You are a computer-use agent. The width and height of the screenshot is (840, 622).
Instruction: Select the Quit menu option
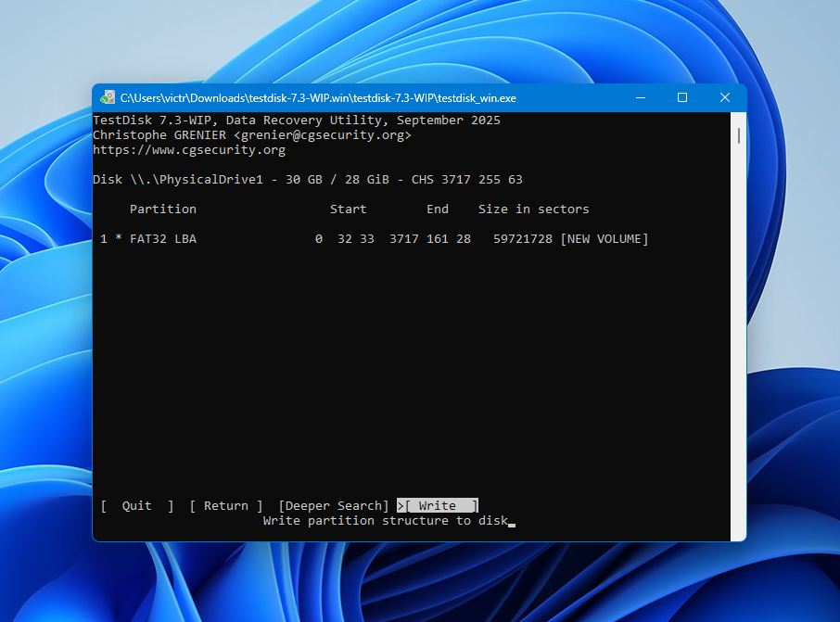[137, 506]
